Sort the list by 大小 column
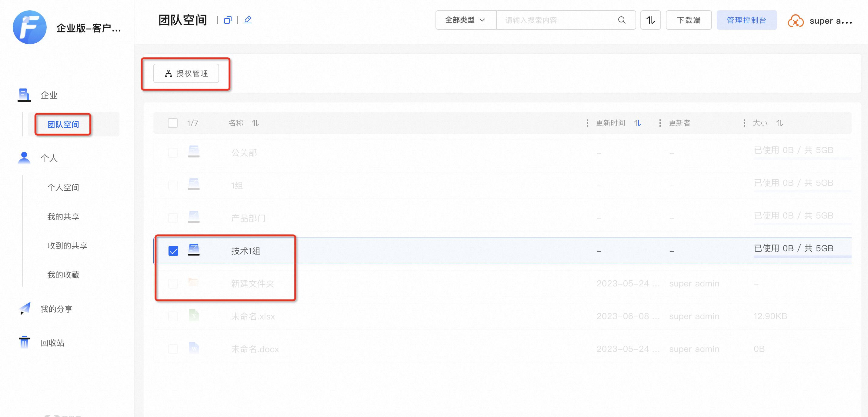This screenshot has height=417, width=868. tap(780, 123)
